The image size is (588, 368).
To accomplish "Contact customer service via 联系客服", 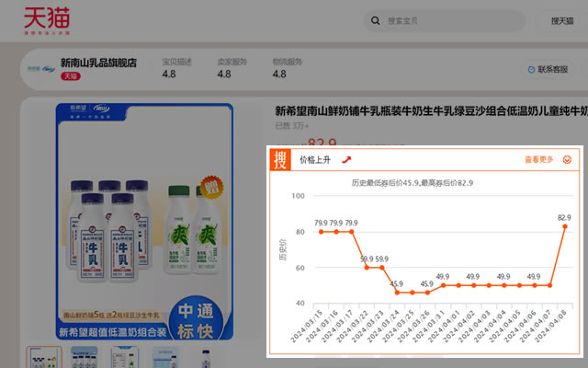I will [x=548, y=70].
